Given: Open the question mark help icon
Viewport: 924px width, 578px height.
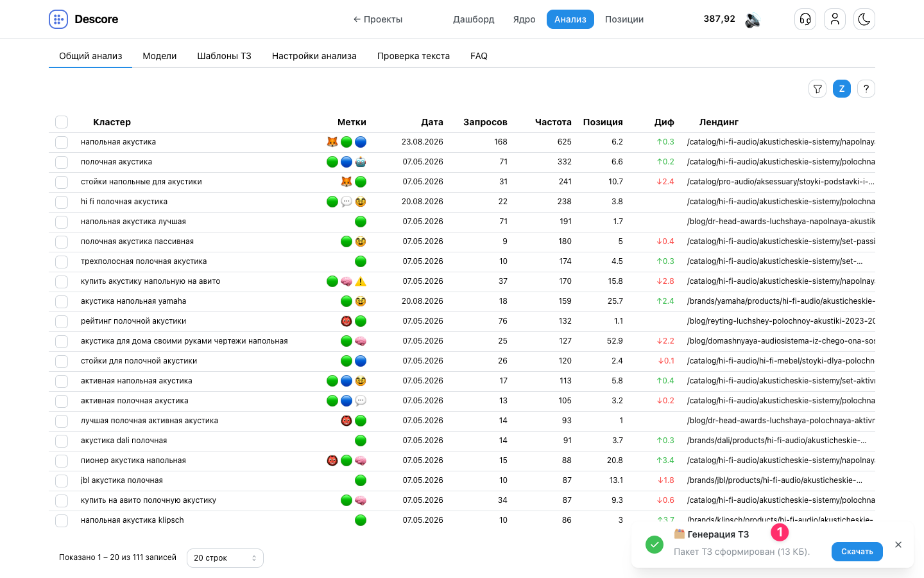Looking at the screenshot, I should (866, 89).
